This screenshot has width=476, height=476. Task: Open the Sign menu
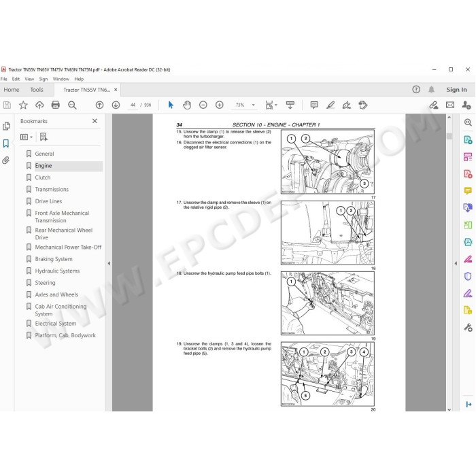(x=44, y=79)
